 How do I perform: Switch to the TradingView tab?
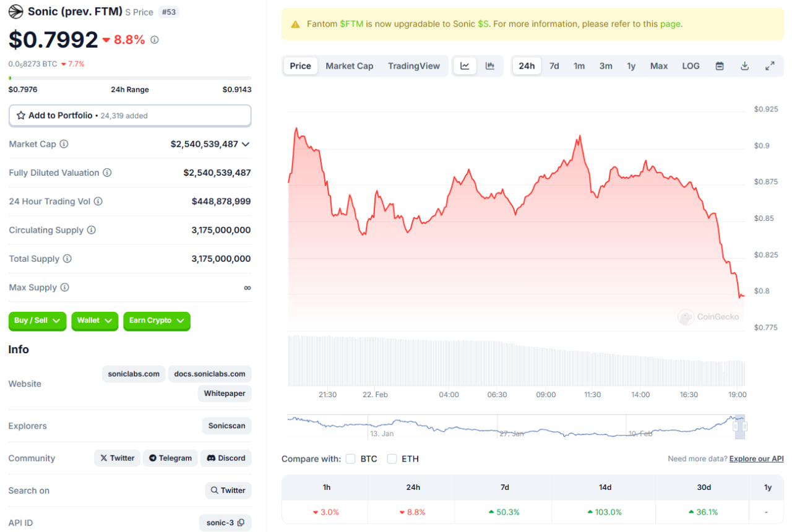tap(414, 66)
